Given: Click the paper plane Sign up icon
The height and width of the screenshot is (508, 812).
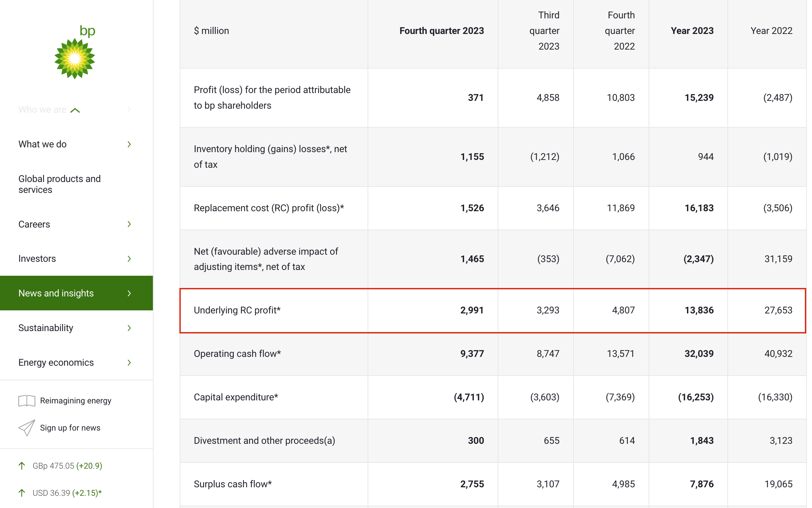Looking at the screenshot, I should [27, 428].
